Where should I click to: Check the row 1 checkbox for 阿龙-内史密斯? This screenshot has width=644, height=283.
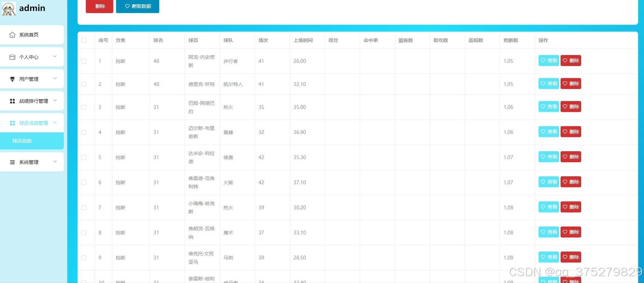84,61
